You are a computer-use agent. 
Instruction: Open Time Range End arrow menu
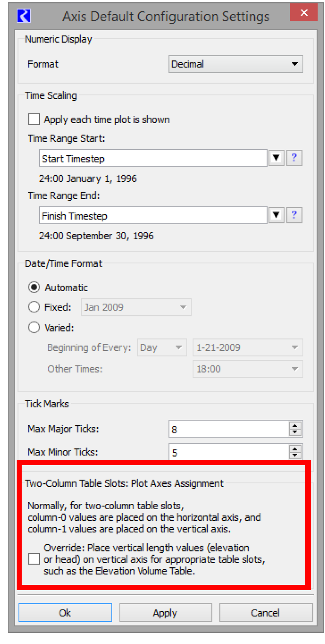[276, 215]
